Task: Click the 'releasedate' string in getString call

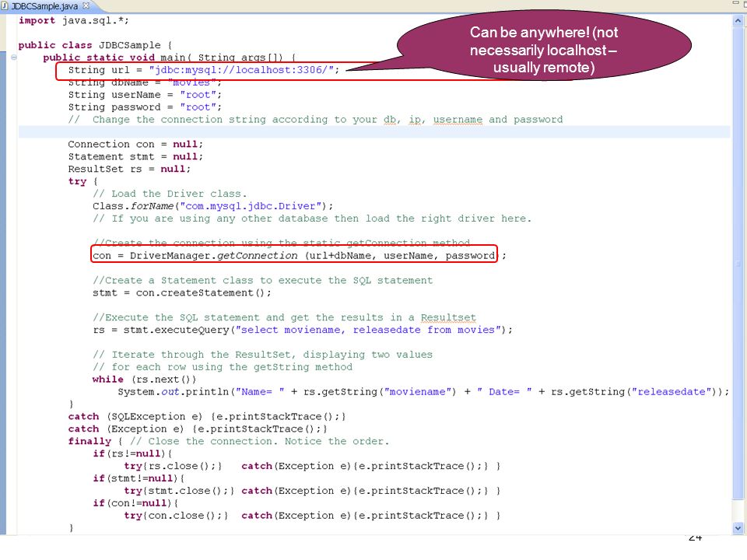Action: pos(672,392)
